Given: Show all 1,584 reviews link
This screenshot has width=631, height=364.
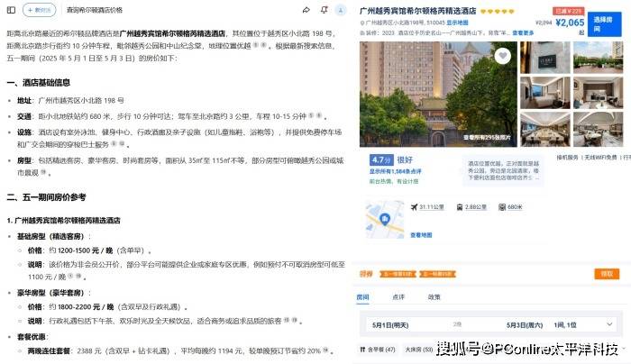Looking at the screenshot, I should point(395,171).
